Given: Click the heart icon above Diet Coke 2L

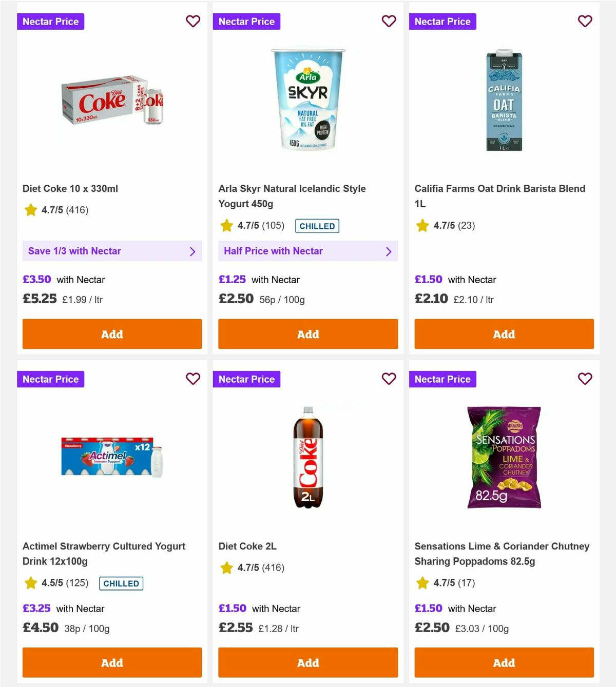Looking at the screenshot, I should pos(389,379).
